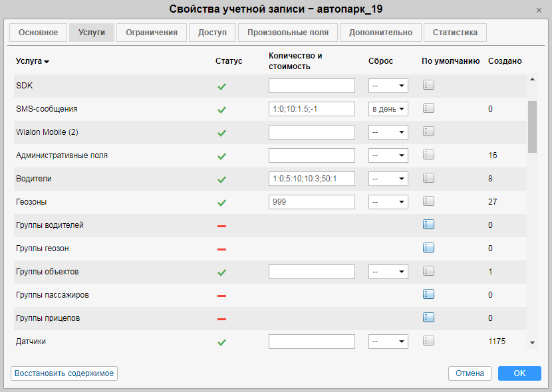Screen dimensions: 552x392
Task: Click the red status dash for Группы пассажиров
Action: (x=221, y=296)
